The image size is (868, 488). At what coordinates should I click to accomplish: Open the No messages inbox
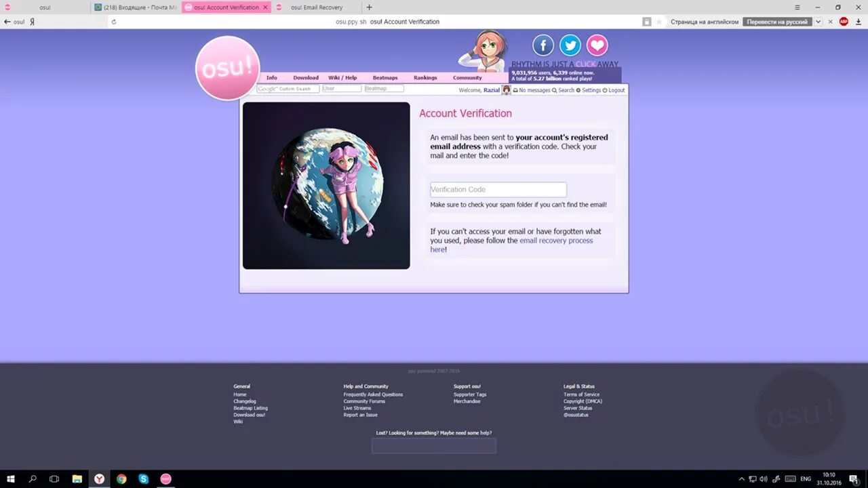pos(532,90)
